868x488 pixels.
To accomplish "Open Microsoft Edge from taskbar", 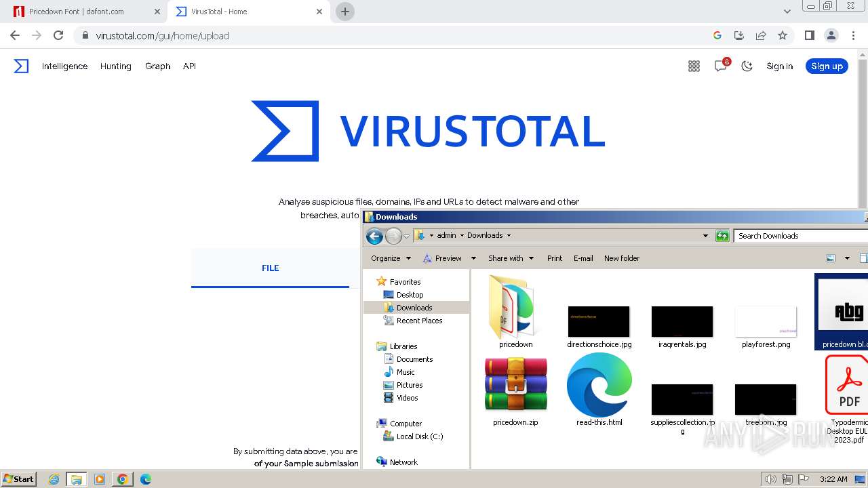I will point(146,479).
